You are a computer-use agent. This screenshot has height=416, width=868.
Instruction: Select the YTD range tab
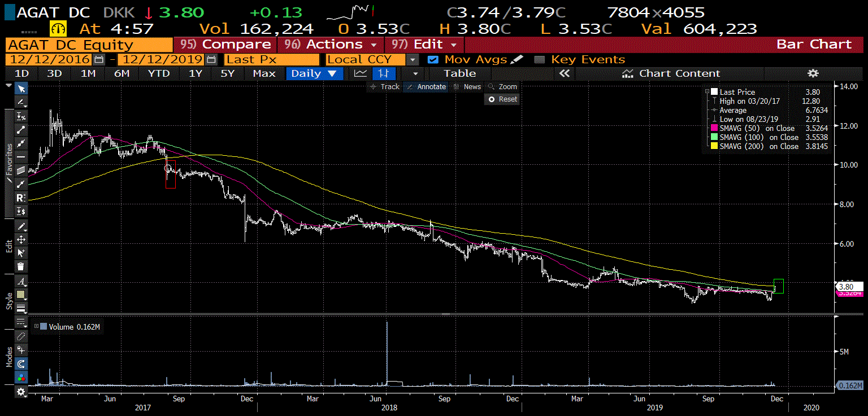(159, 73)
